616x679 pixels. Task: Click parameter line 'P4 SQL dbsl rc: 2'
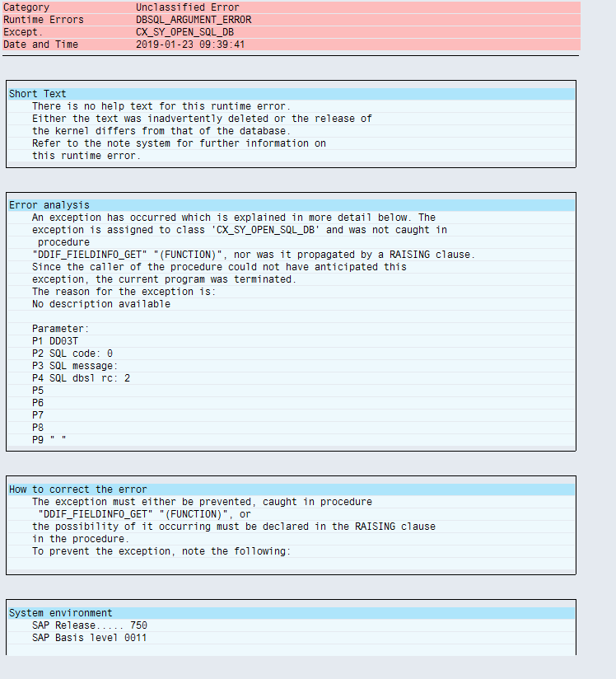81,378
